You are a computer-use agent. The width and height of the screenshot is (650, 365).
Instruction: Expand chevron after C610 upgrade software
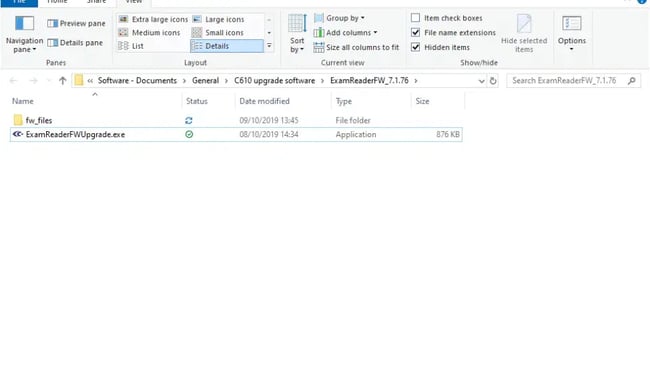(x=323, y=81)
